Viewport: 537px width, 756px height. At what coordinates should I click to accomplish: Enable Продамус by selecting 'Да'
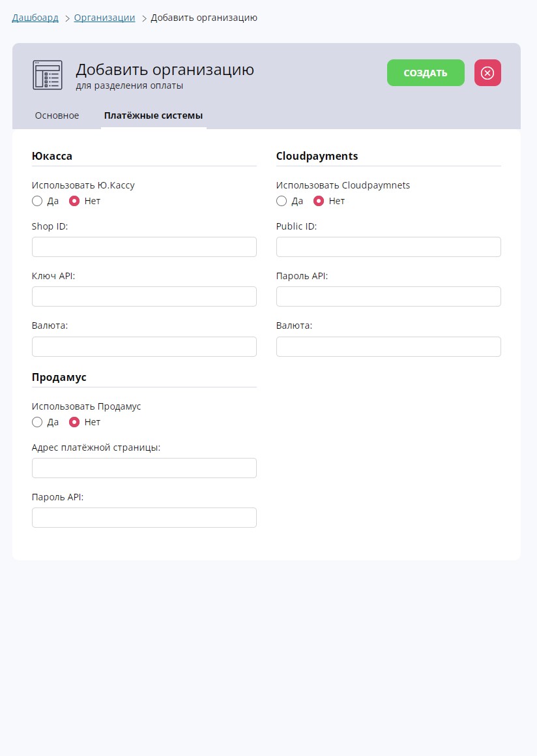(37, 422)
